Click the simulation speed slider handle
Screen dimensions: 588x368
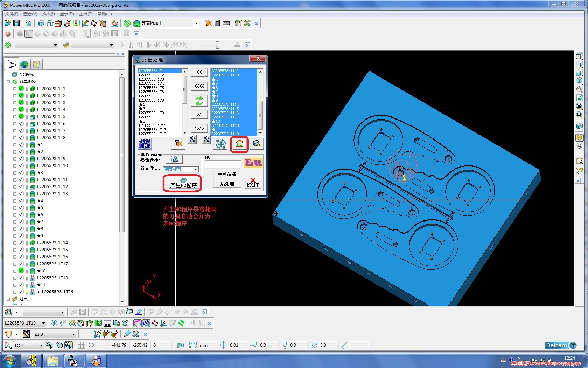[217, 45]
